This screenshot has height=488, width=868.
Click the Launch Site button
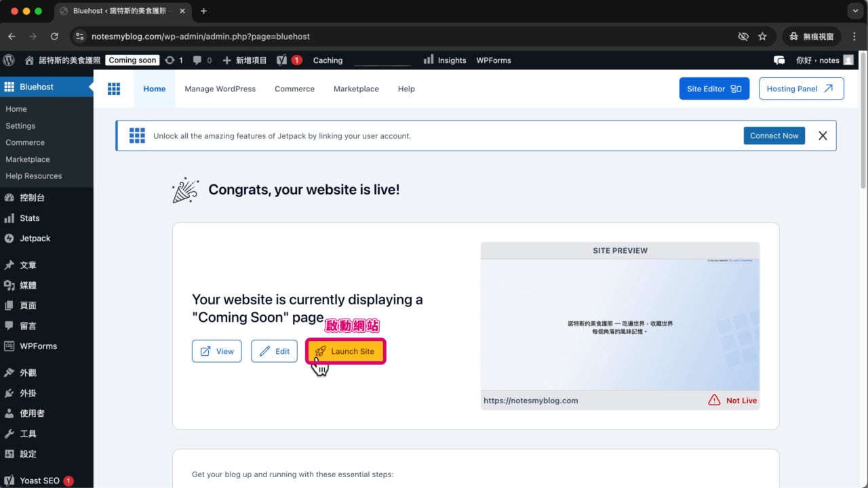click(x=345, y=351)
